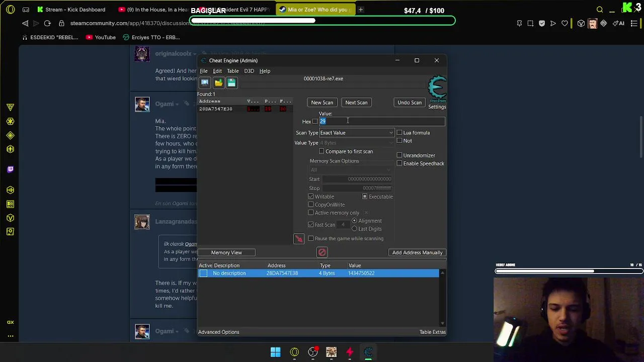Screen dimensions: 644x362
Task: Switch to Stream - Kick Dashboard tab
Action: point(71,10)
